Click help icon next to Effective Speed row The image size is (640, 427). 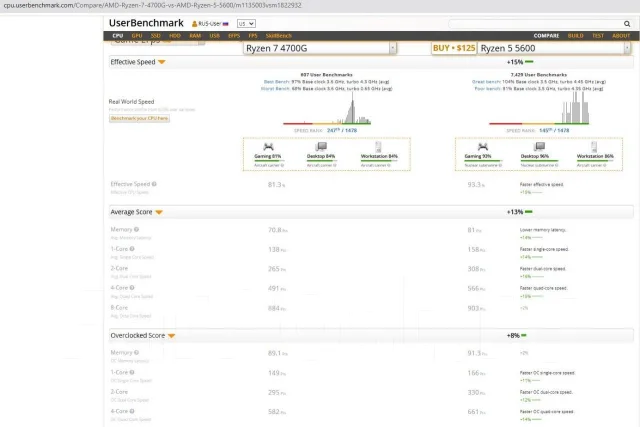click(x=154, y=184)
